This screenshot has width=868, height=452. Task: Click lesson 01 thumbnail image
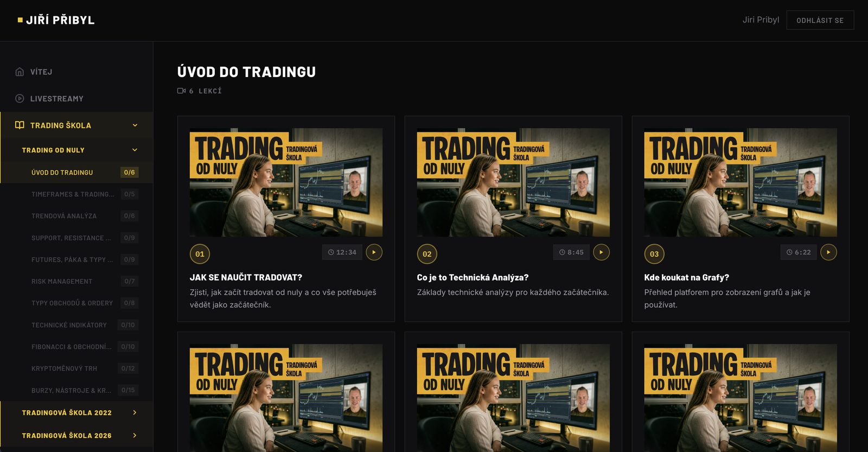286,182
